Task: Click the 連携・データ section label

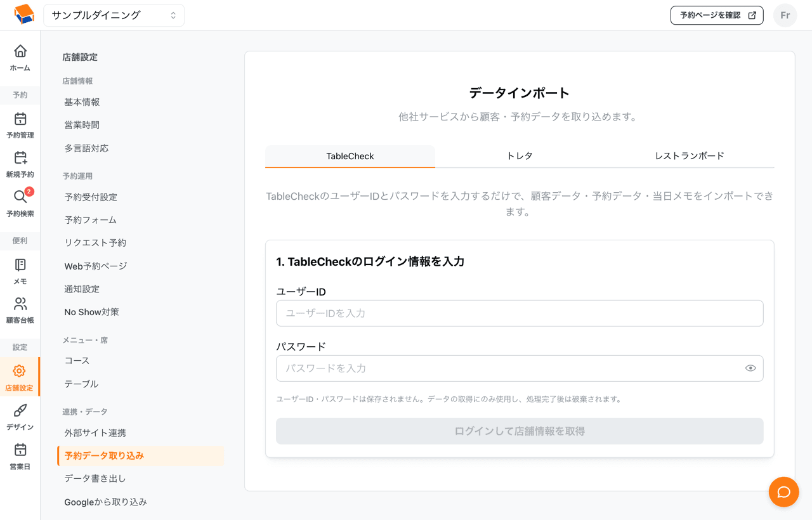Action: [85, 412]
